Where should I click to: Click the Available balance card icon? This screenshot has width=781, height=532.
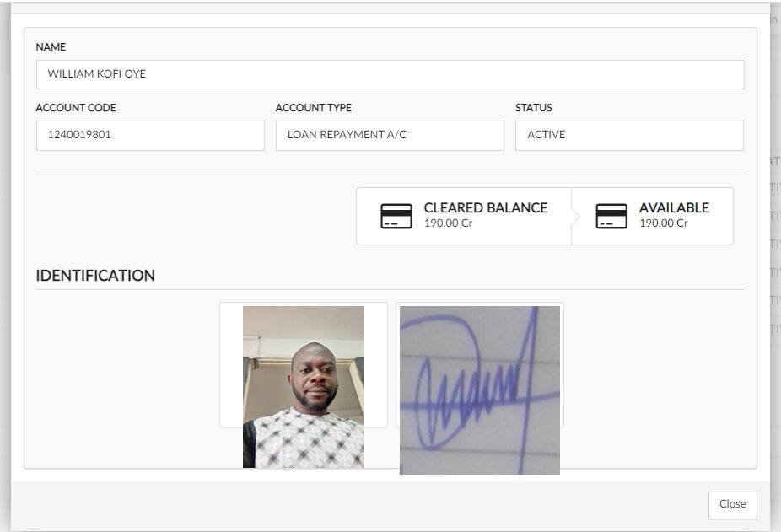pyautogui.click(x=611, y=216)
